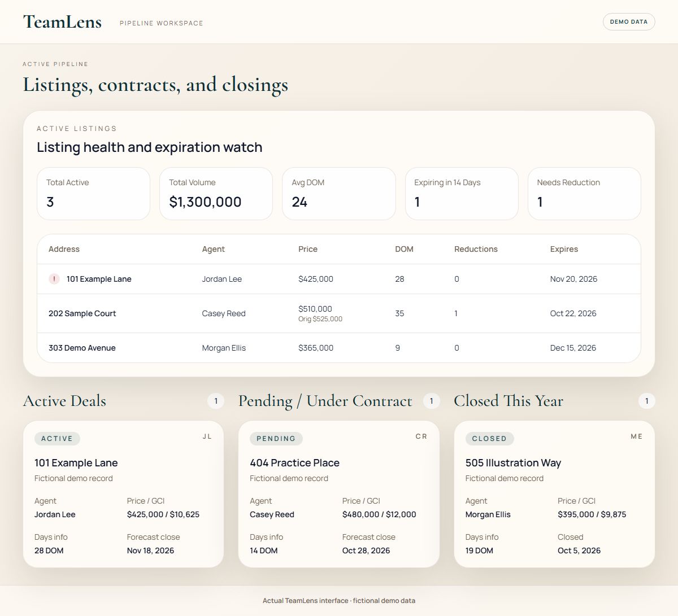Select the Avg DOM stat card

coord(339,194)
